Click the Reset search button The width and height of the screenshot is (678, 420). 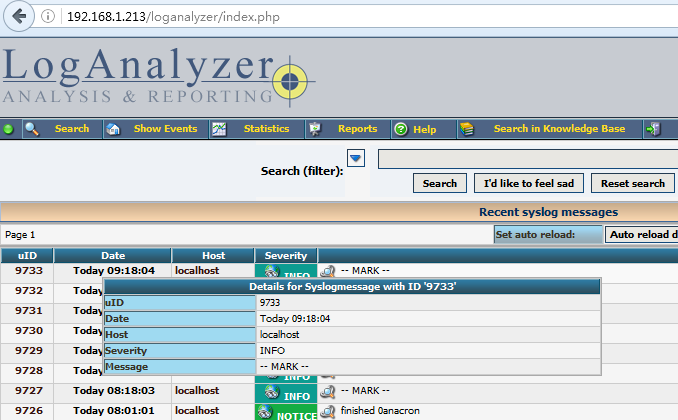pos(633,183)
